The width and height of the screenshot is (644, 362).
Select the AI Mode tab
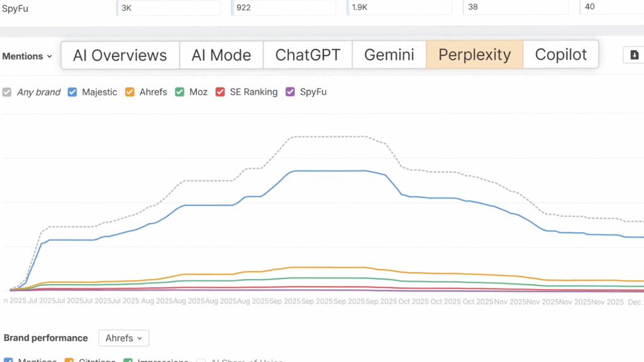[x=221, y=55]
